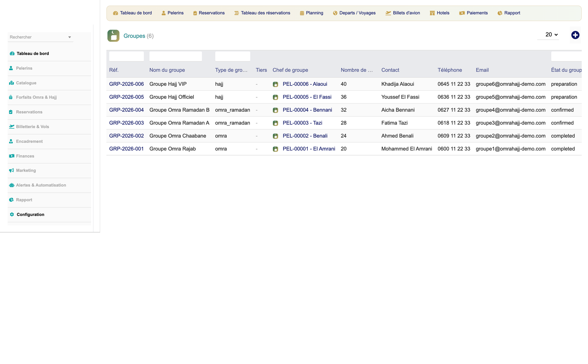Open group link GRP-2026-006
Viewport: 588px width, 364px height.
(126, 84)
